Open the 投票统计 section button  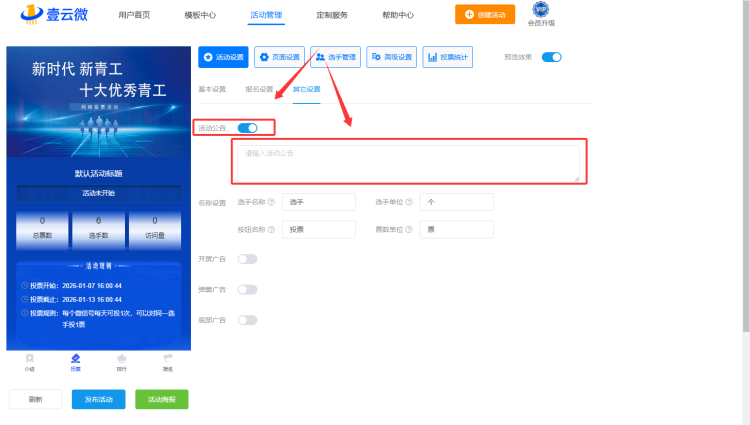click(448, 57)
